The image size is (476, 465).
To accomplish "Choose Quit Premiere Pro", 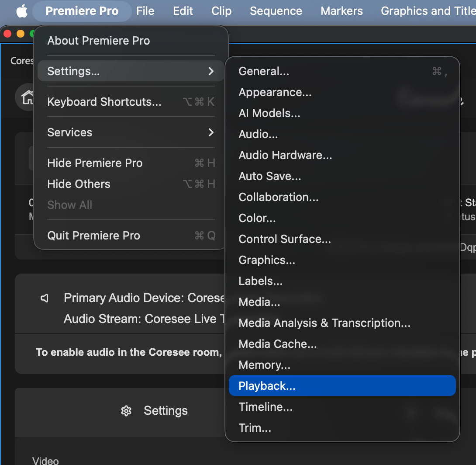I will coord(131,236).
